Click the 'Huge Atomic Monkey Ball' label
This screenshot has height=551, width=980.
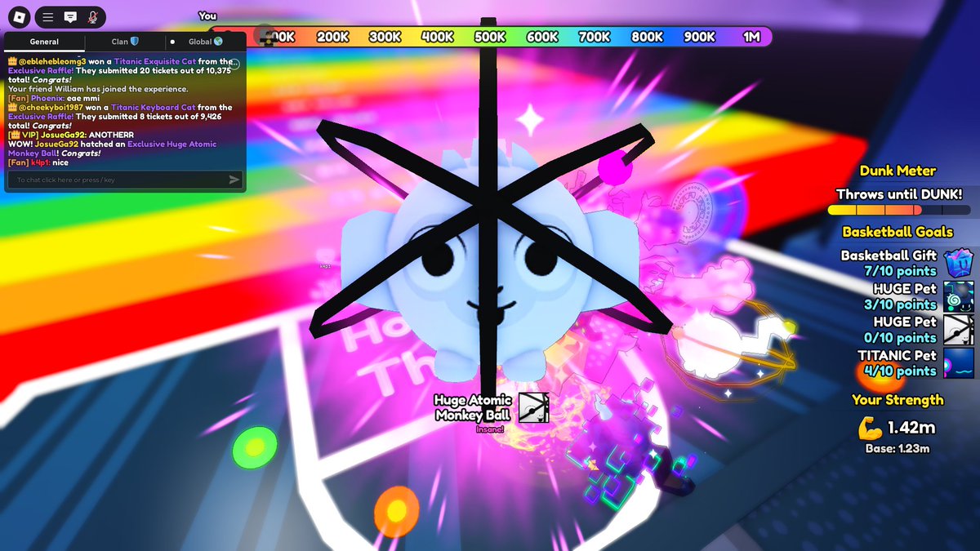(474, 407)
